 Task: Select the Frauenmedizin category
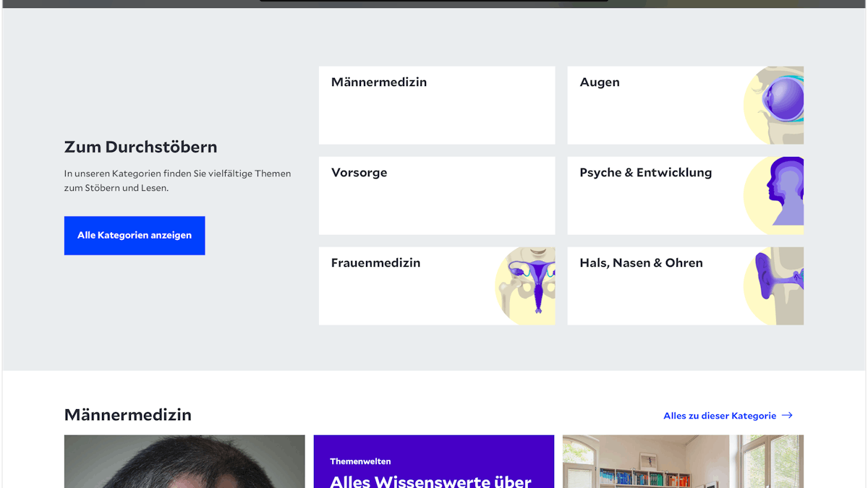pos(436,286)
